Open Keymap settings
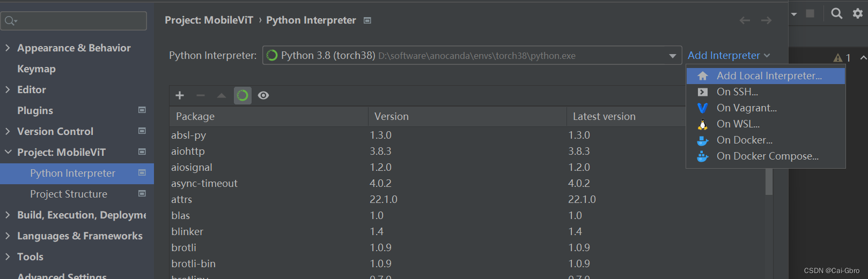The width and height of the screenshot is (868, 279). (36, 69)
